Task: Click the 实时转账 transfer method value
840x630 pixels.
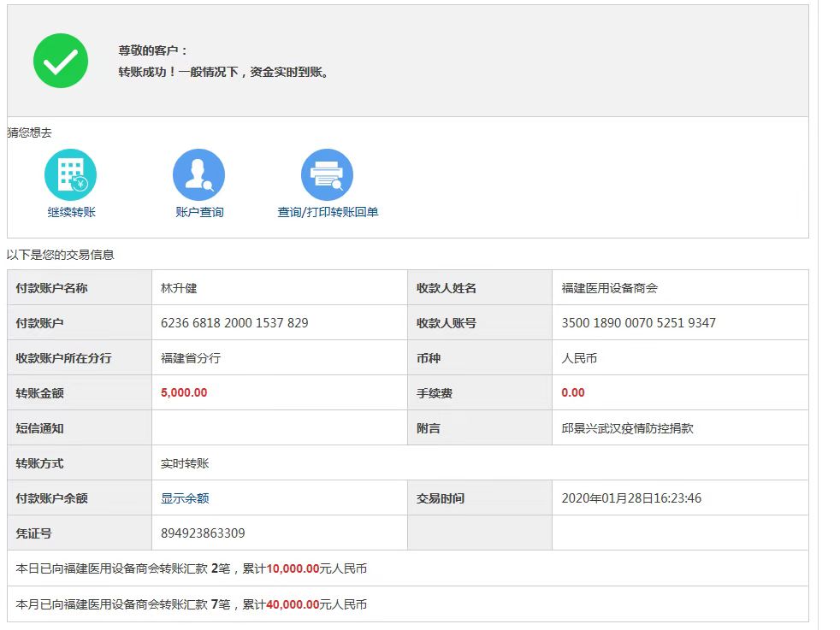Action: (185, 463)
